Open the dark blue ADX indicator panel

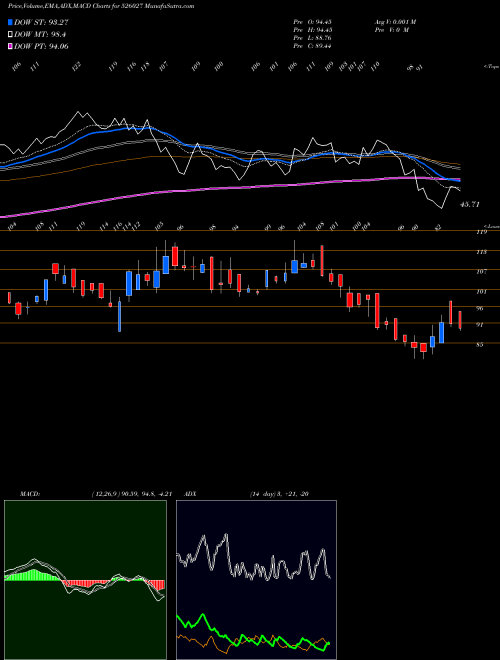[256, 580]
